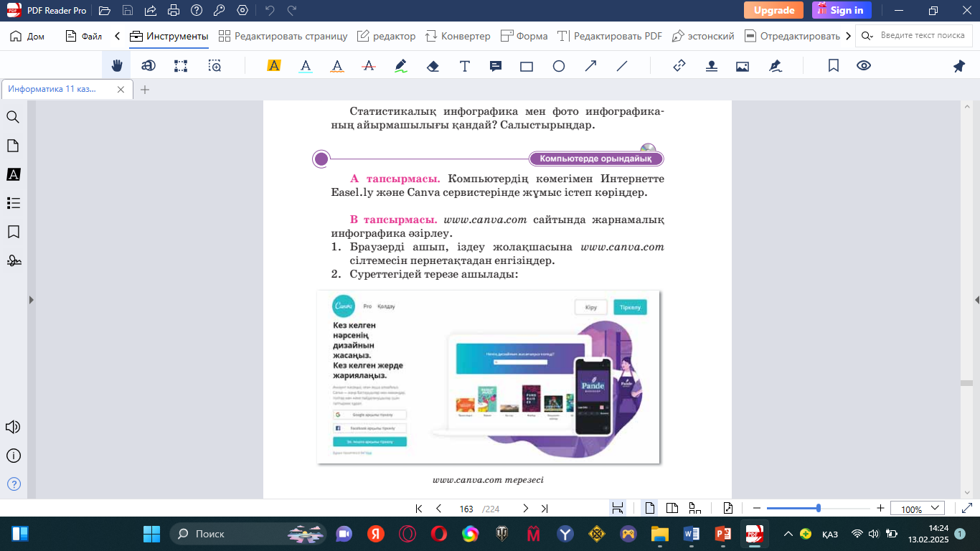Choose the freehand pen drawing tool
This screenshot has height=551, width=980.
coord(401,66)
